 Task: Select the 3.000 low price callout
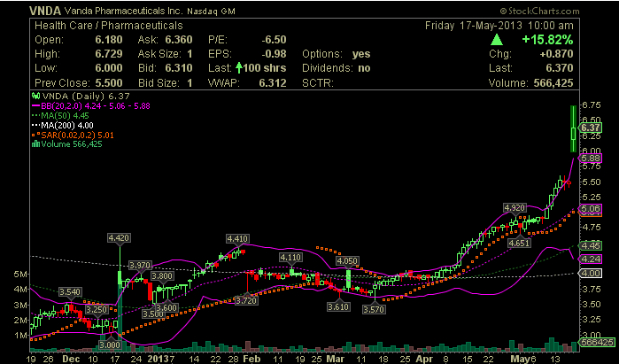[x=109, y=345]
